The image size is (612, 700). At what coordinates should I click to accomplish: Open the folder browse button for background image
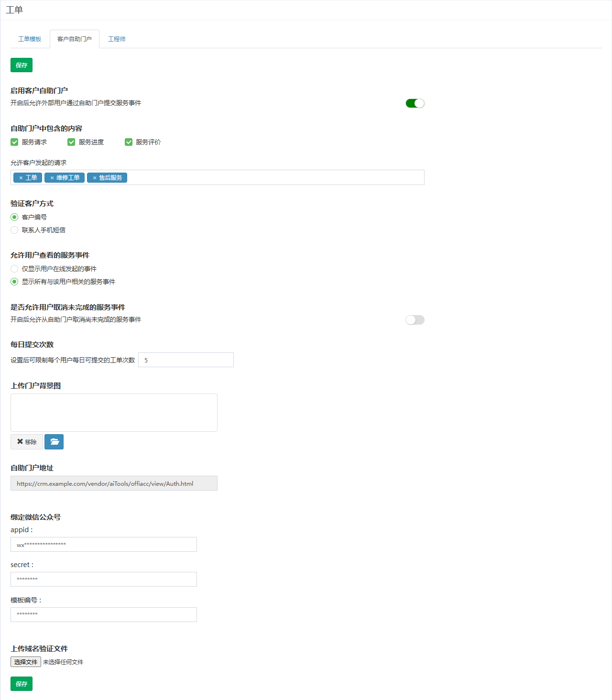(x=54, y=442)
